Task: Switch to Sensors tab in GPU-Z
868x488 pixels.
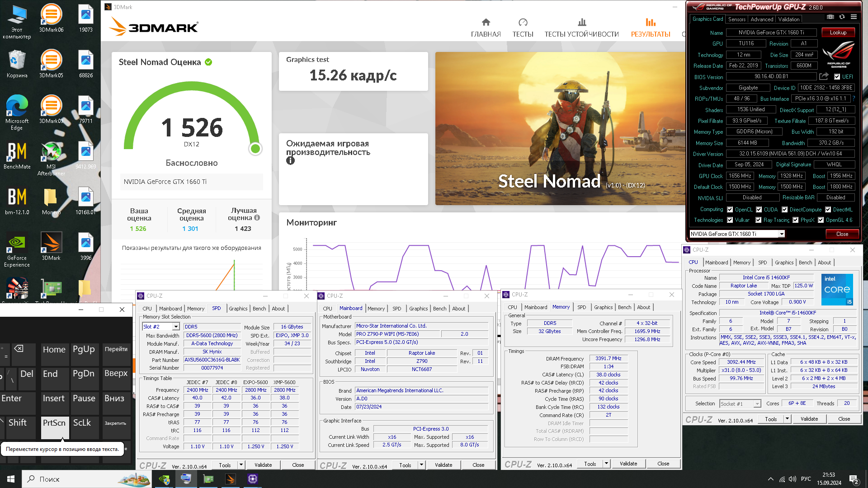Action: point(736,19)
